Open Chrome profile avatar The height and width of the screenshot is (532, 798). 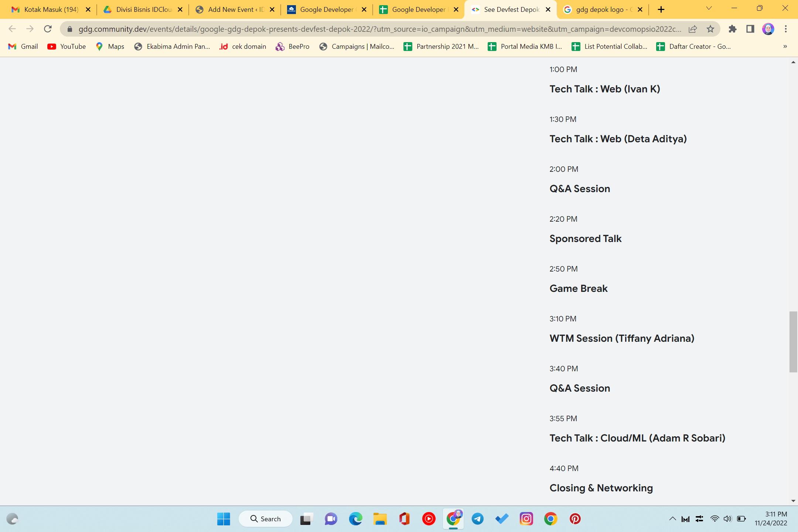768,29
